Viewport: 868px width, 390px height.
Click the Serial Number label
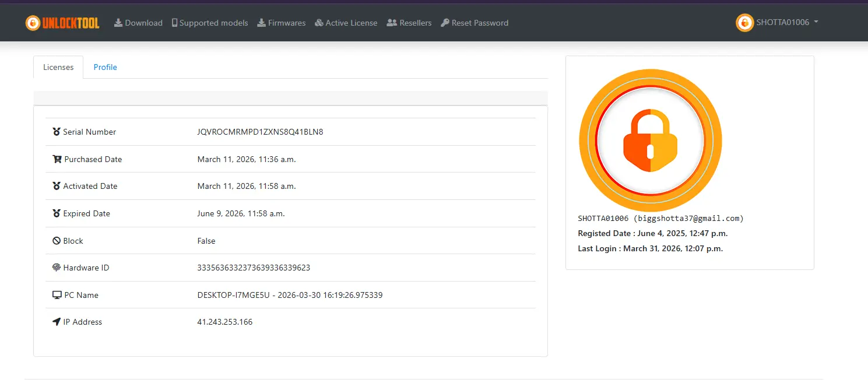[x=90, y=132]
